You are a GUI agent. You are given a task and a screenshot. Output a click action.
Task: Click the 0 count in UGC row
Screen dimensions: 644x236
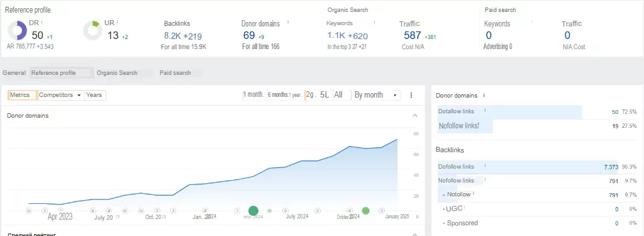click(616, 210)
